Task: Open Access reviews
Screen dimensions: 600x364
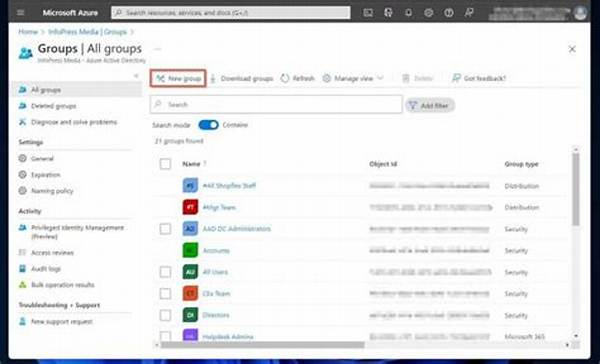Action: click(46, 253)
